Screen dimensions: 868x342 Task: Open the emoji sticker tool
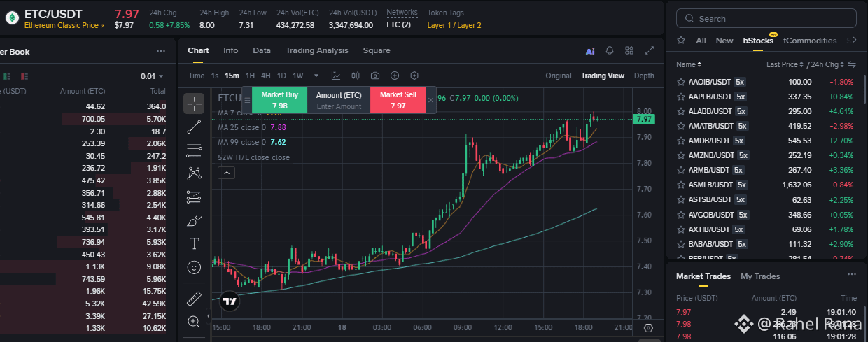pyautogui.click(x=194, y=267)
